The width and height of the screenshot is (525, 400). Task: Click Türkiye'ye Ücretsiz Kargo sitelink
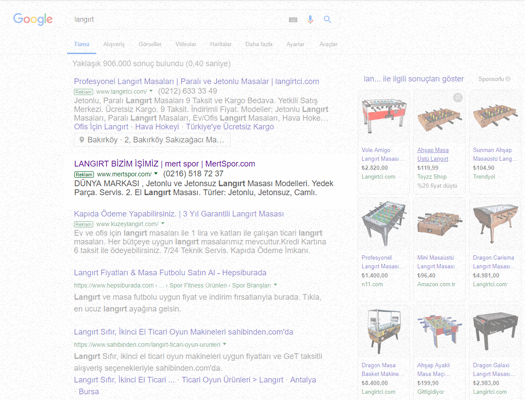click(x=230, y=127)
